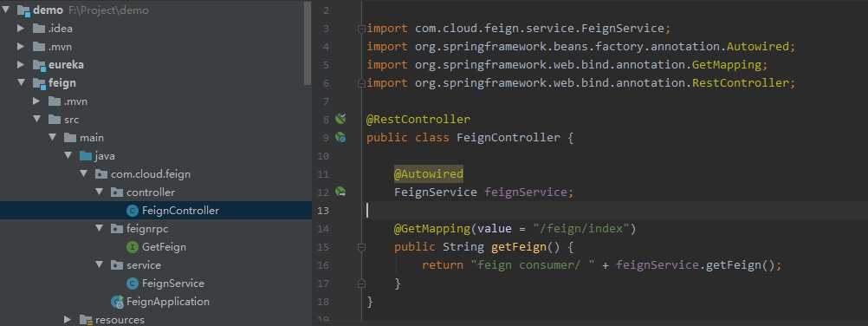Click the "feign consumer/ " string on line 16
The image size is (868, 326).
point(533,265)
